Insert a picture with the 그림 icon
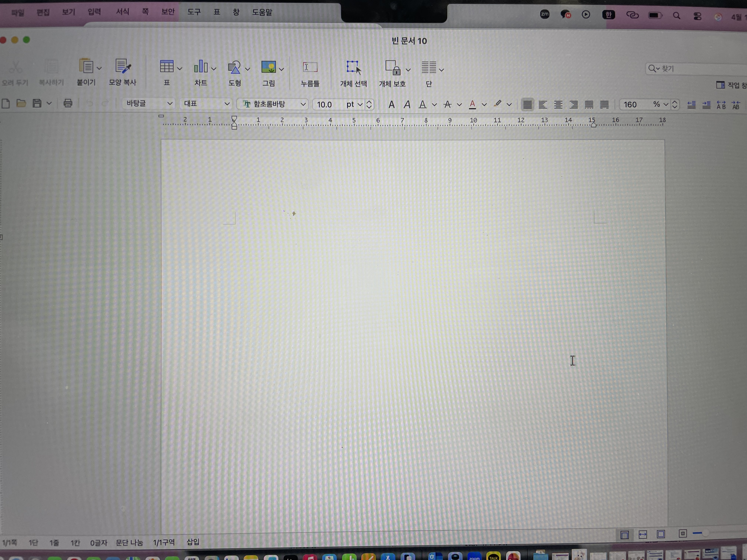Screen dimensions: 747x560 point(268,67)
